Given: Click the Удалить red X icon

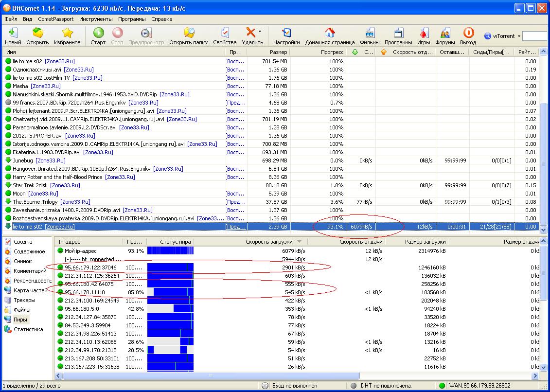Looking at the screenshot, I should tap(250, 33).
